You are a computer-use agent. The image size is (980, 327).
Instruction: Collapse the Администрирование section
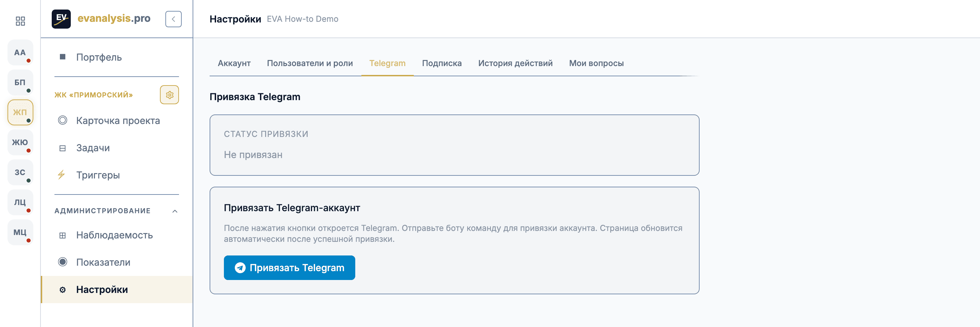[x=175, y=211]
